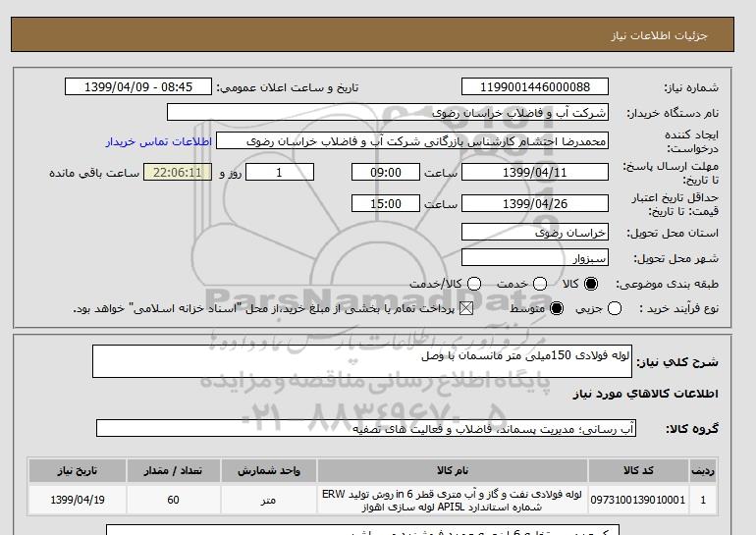Click the ردیف column header
Viewport: 756px width, 535px height.
pos(703,470)
